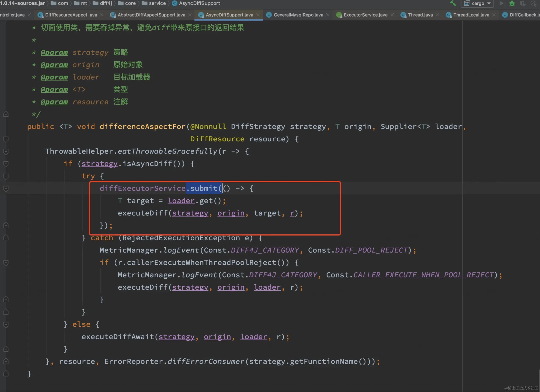Fold the else block in gutter

(6, 325)
